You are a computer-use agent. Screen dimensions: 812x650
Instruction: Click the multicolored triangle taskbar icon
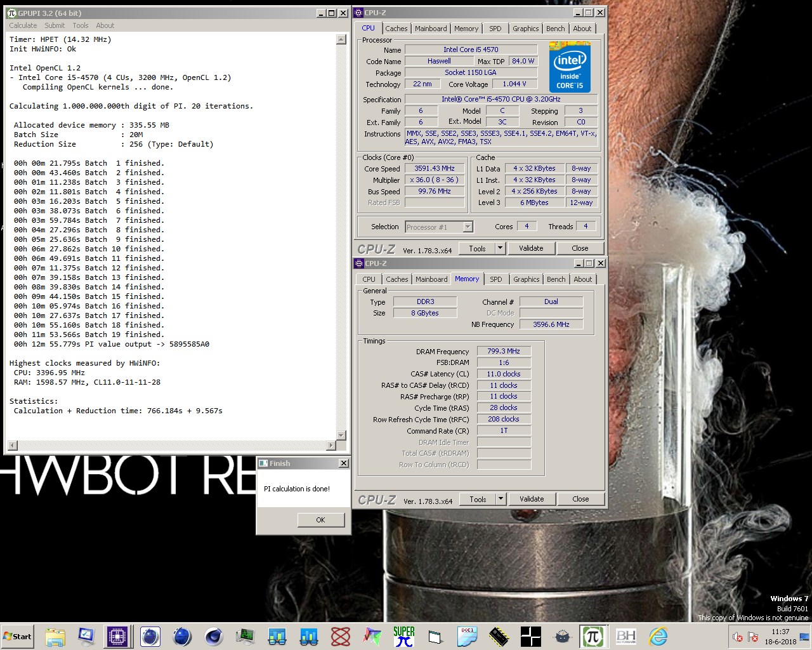[x=372, y=637]
